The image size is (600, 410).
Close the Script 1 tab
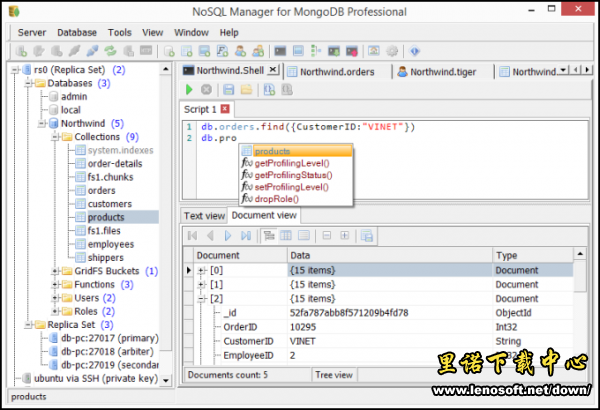[225, 109]
